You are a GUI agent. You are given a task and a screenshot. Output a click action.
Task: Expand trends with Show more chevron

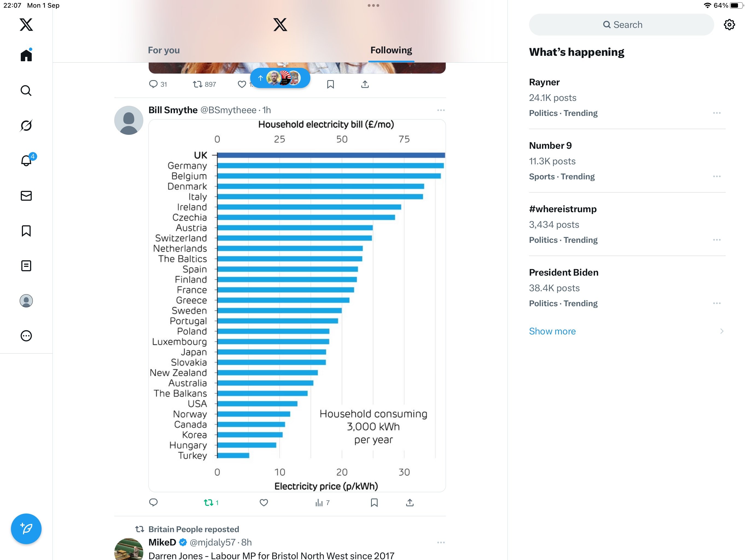(721, 331)
